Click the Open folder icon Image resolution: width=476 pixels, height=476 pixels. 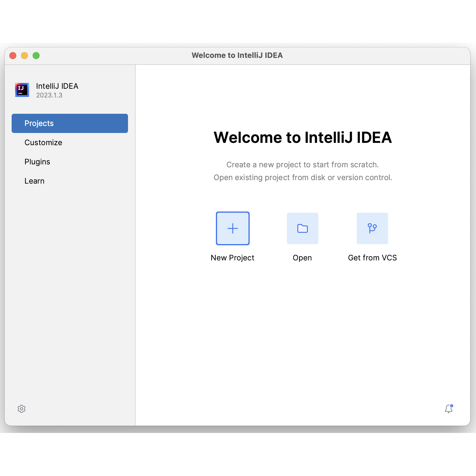pos(302,228)
